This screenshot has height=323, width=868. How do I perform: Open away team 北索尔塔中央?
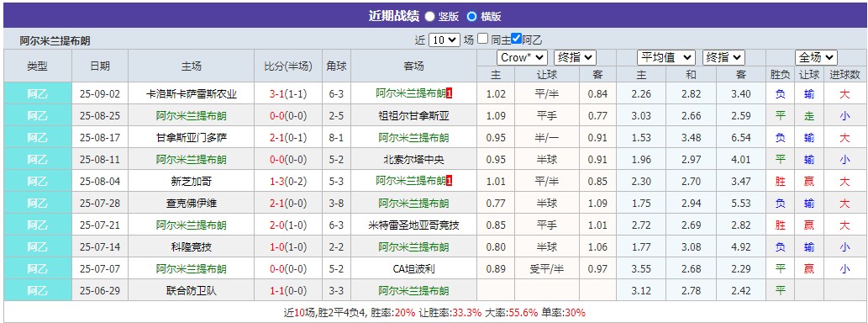pyautogui.click(x=413, y=160)
